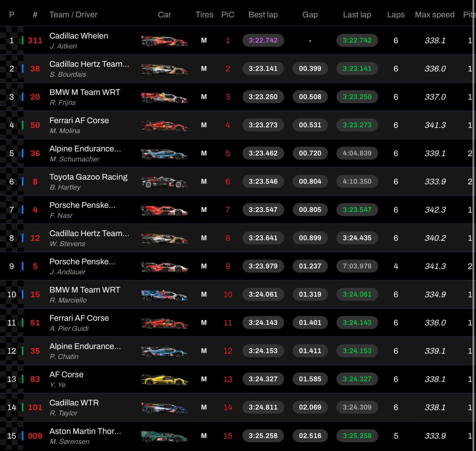This screenshot has width=476, height=451.
Task: Sort by the Max speed column header
Action: click(x=435, y=14)
